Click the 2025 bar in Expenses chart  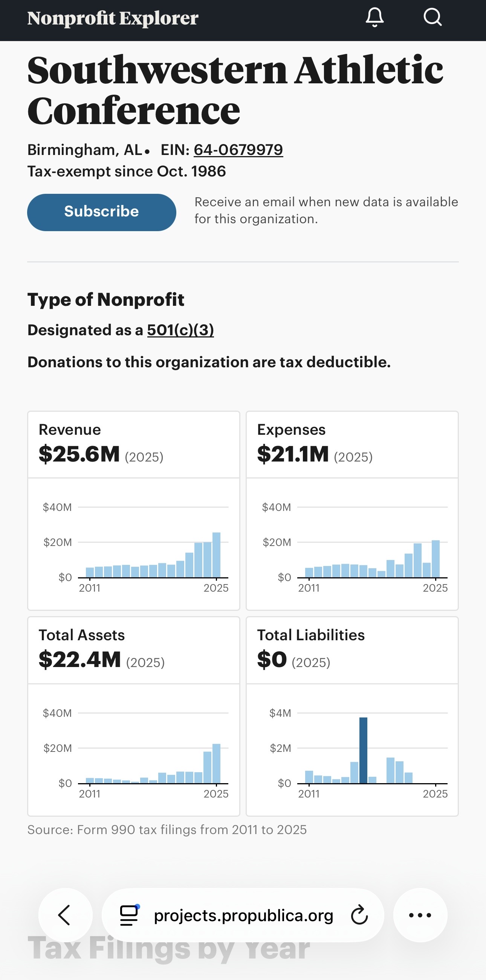point(436,559)
